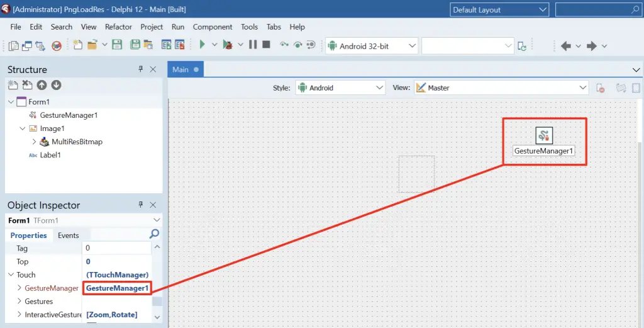Click the refresh devices icon
This screenshot has height=328, width=644.
522,46
